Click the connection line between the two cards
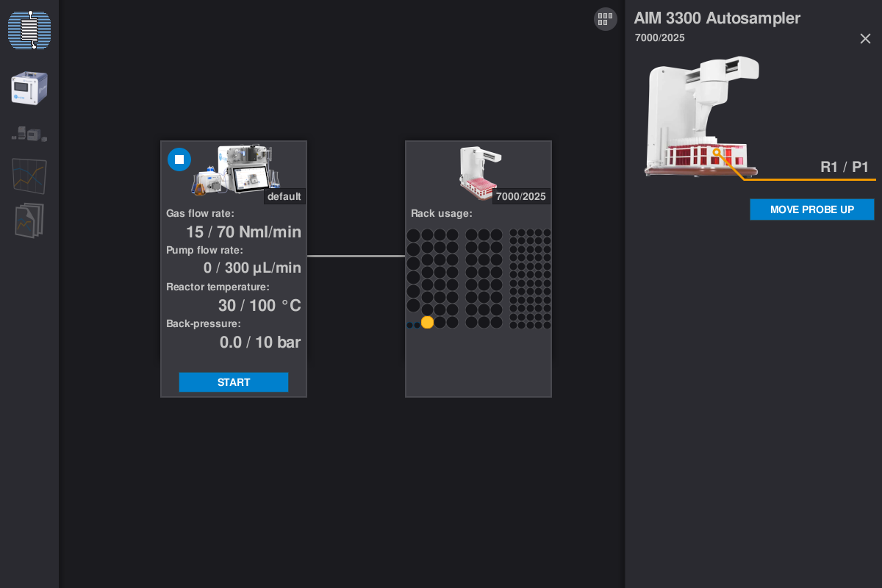The image size is (882, 588). pyautogui.click(x=356, y=256)
